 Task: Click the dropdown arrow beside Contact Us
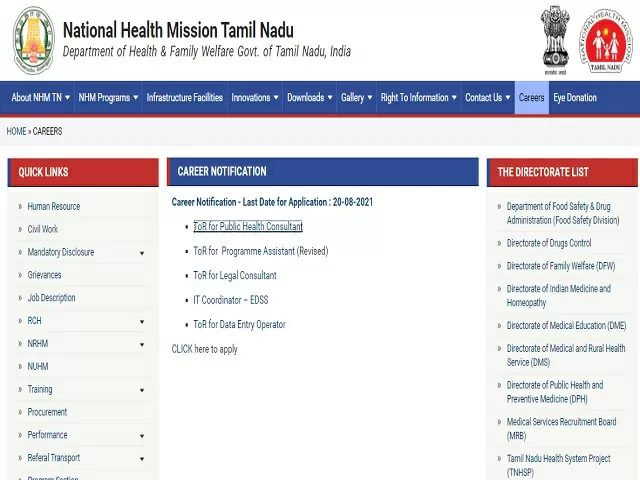508,98
